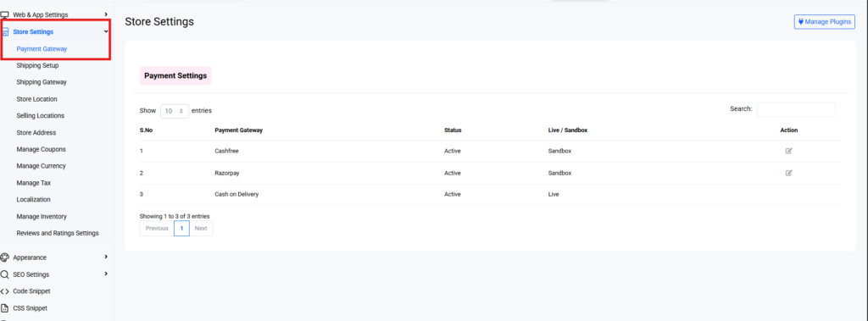Open Reviews and Ratings Settings
The height and width of the screenshot is (321, 868).
(58, 233)
